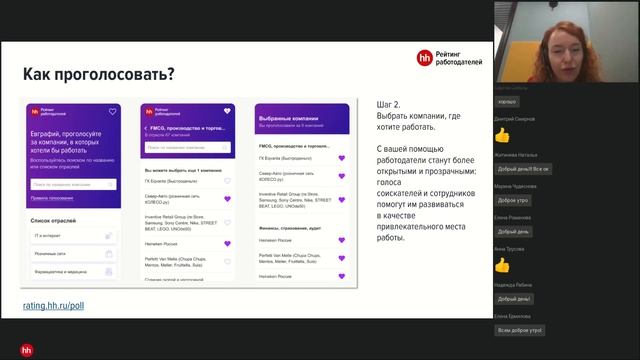Remove Север-Авто heart in selected companies list
Screen dimensions: 640x360
tap(342, 176)
